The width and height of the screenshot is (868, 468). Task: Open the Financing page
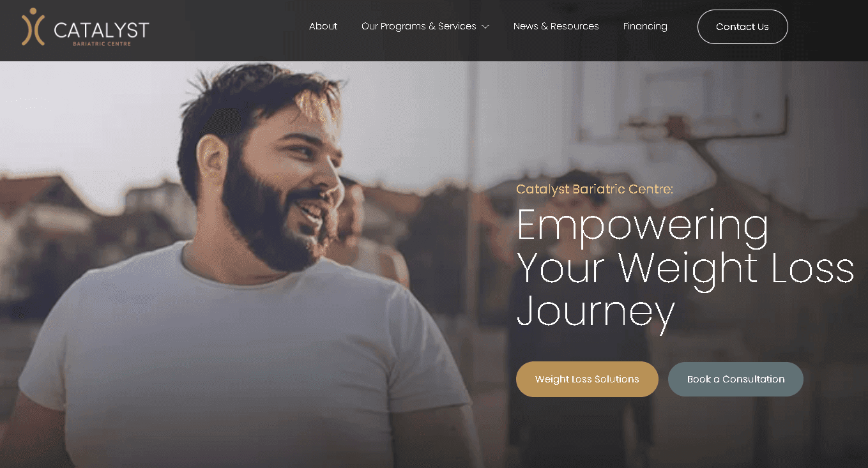tap(645, 26)
